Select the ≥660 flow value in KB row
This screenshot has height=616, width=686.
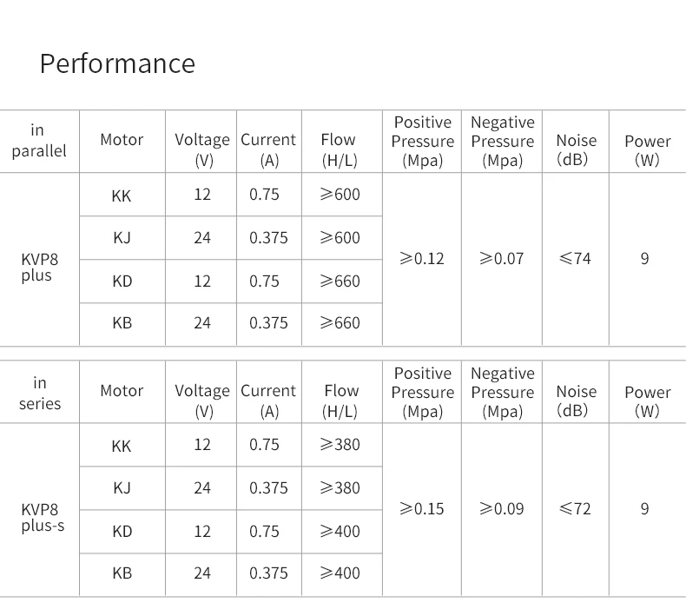pyautogui.click(x=339, y=322)
